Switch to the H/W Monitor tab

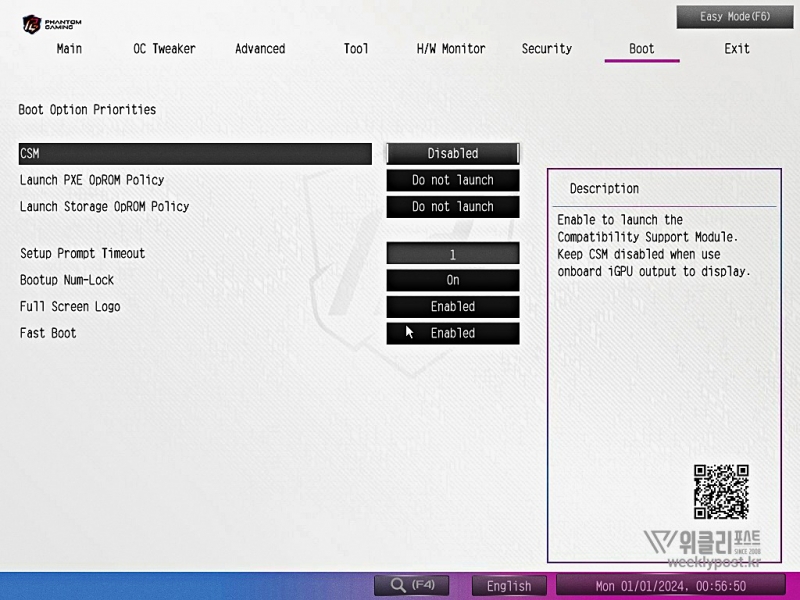click(x=451, y=48)
